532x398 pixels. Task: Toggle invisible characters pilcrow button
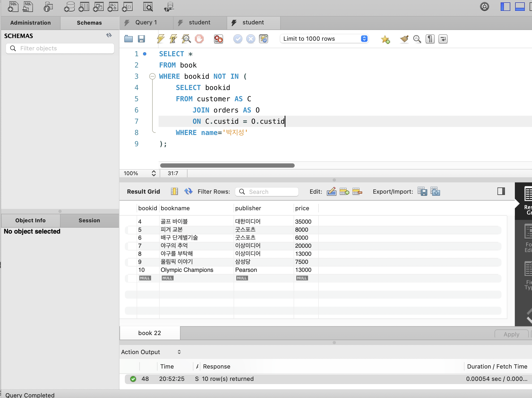pos(430,39)
